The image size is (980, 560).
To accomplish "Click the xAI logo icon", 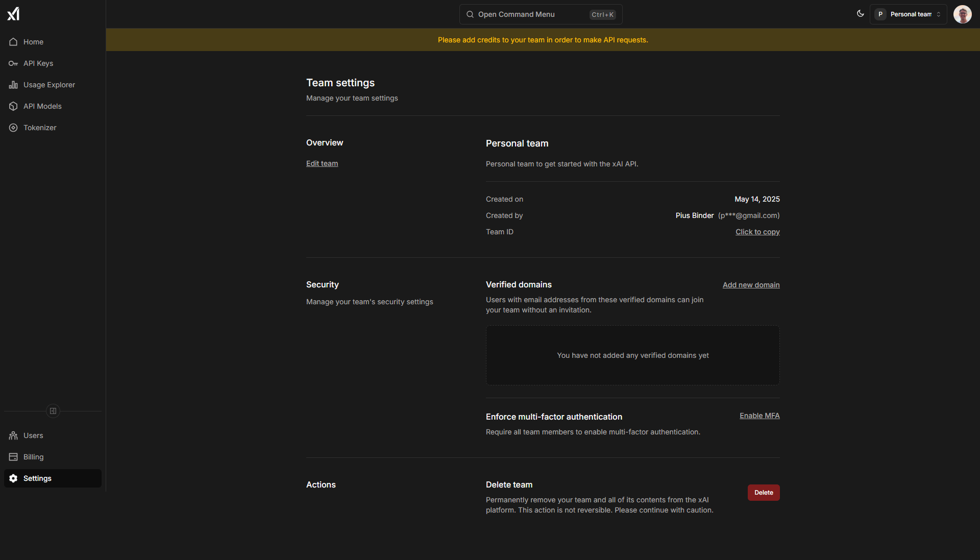I will pyautogui.click(x=13, y=14).
